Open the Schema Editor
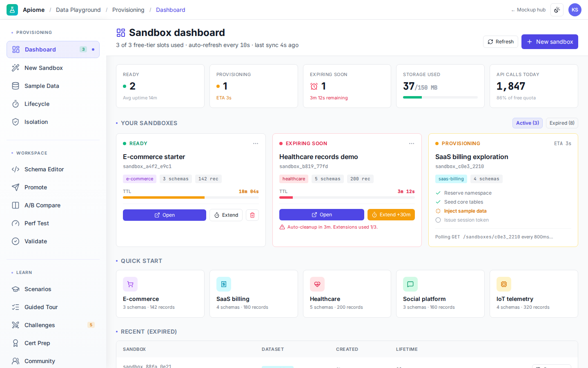This screenshot has height=368, width=588. click(53, 169)
